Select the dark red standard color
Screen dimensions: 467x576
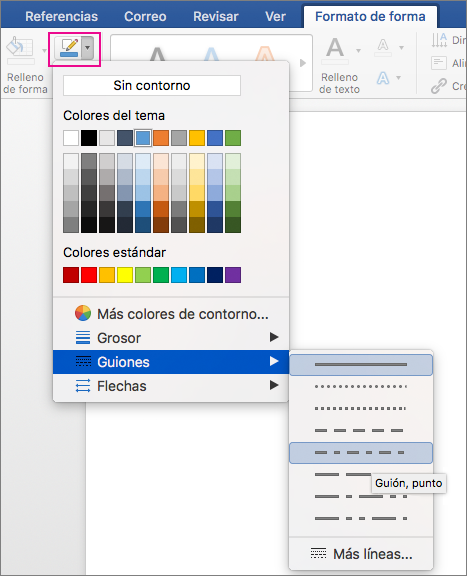(x=71, y=275)
